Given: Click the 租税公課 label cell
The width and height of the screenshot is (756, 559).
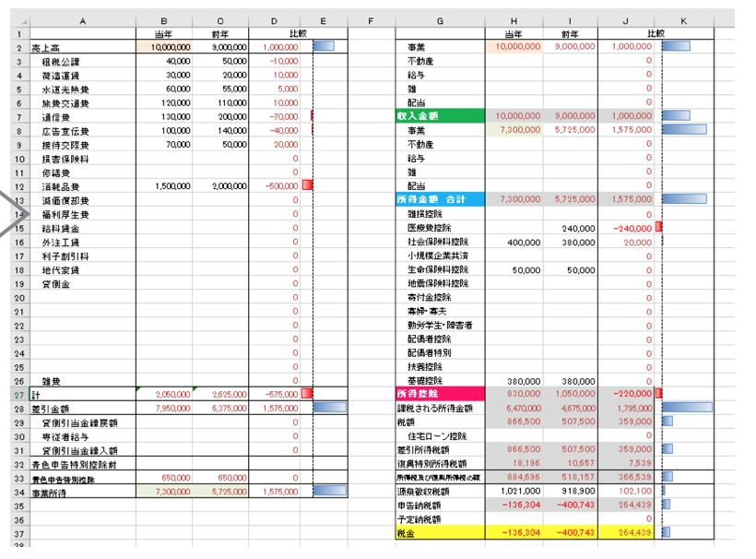Looking at the screenshot, I should (x=83, y=61).
